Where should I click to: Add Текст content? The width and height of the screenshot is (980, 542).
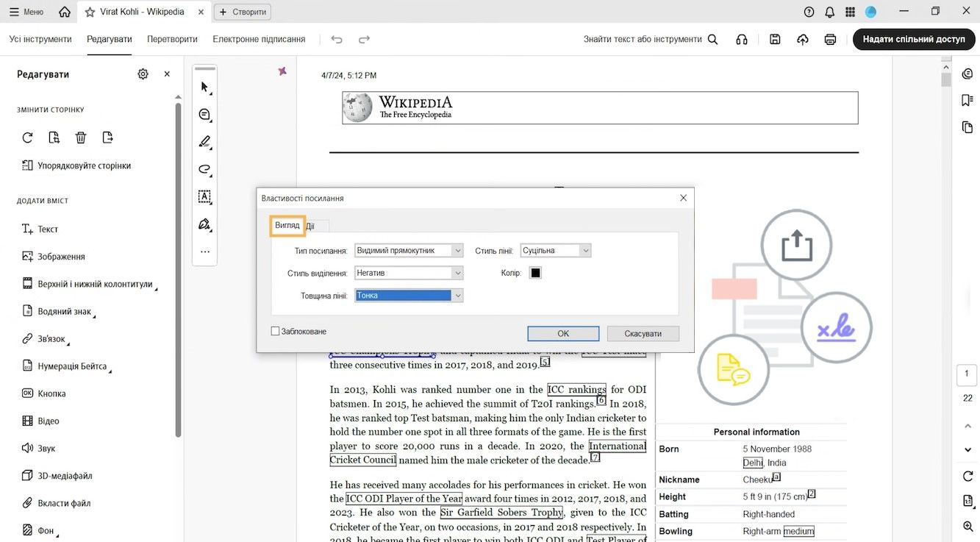click(x=40, y=229)
